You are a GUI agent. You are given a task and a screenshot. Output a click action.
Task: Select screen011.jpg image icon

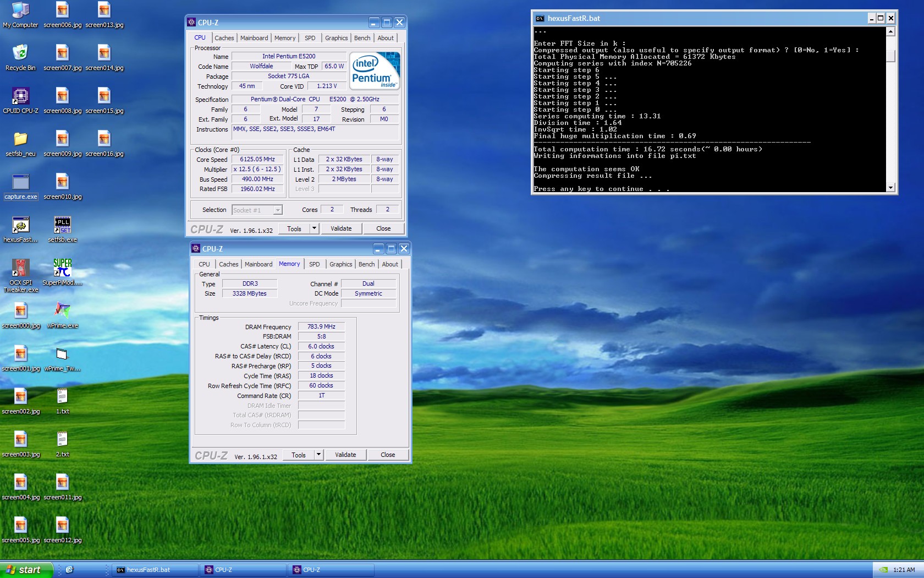point(62,487)
